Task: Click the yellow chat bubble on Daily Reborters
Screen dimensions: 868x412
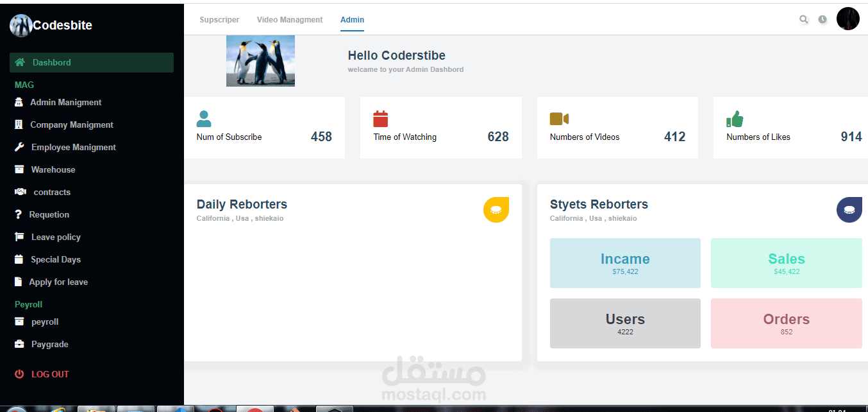Action: click(x=496, y=209)
